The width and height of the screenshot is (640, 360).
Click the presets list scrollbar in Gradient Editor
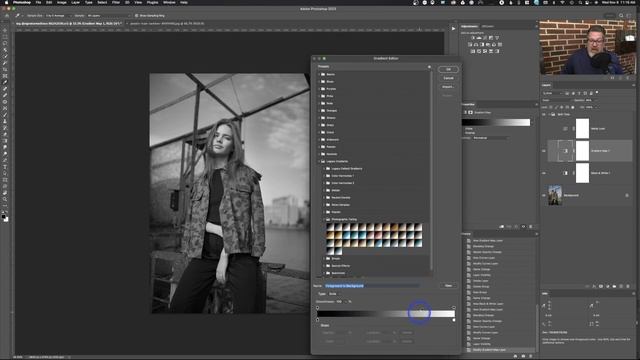coord(432,171)
